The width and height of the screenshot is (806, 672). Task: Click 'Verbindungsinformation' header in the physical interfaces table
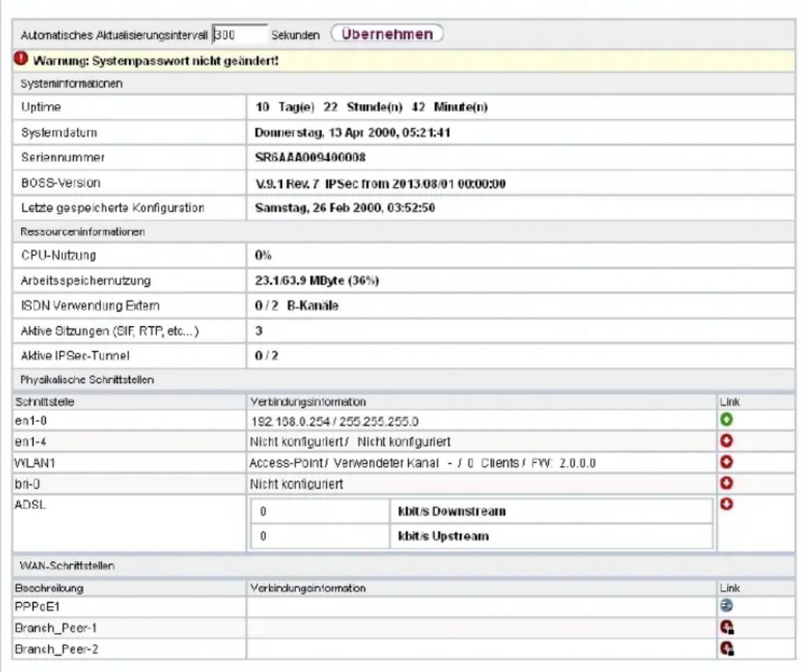coord(308,402)
